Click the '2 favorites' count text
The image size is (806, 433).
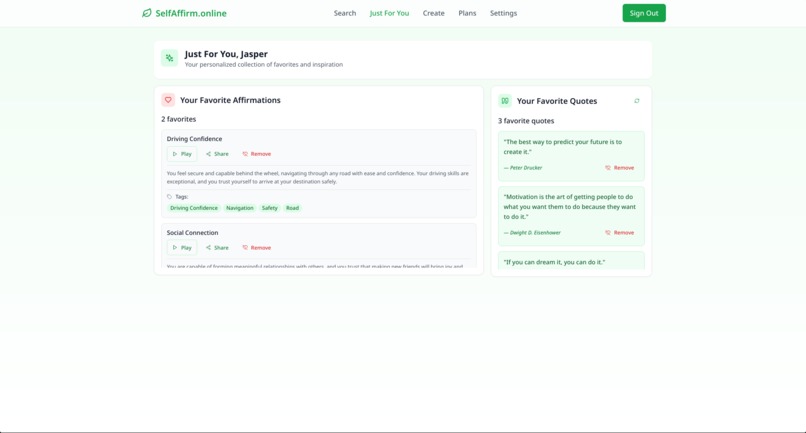(178, 119)
